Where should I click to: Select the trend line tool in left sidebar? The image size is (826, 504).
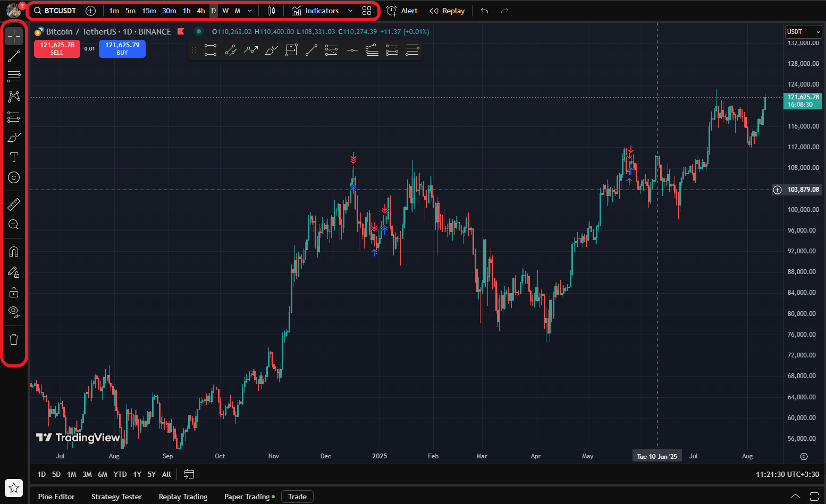tap(14, 56)
